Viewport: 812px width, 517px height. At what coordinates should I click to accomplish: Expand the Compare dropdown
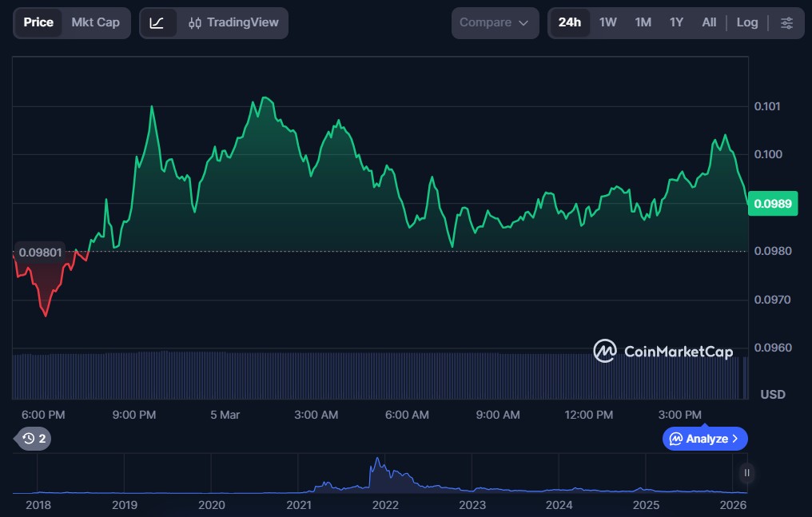(x=495, y=23)
